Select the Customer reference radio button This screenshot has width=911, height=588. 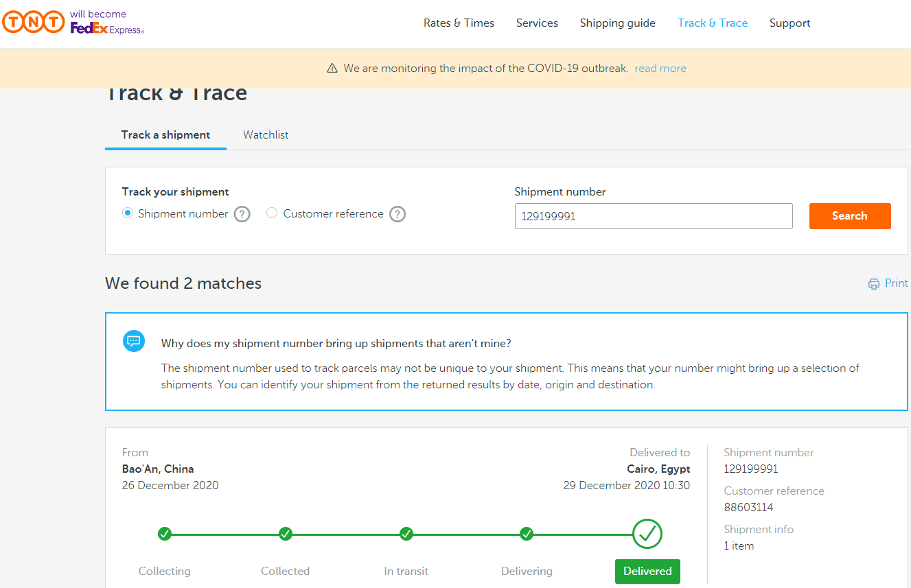click(x=272, y=213)
